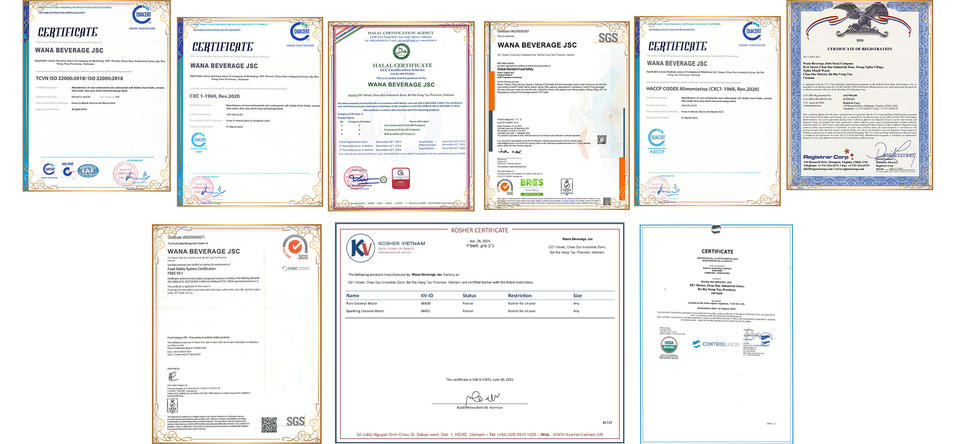Click the Quacert logo on ISO 22000 certificate
Screen dimensions: 960x444
coord(141,15)
